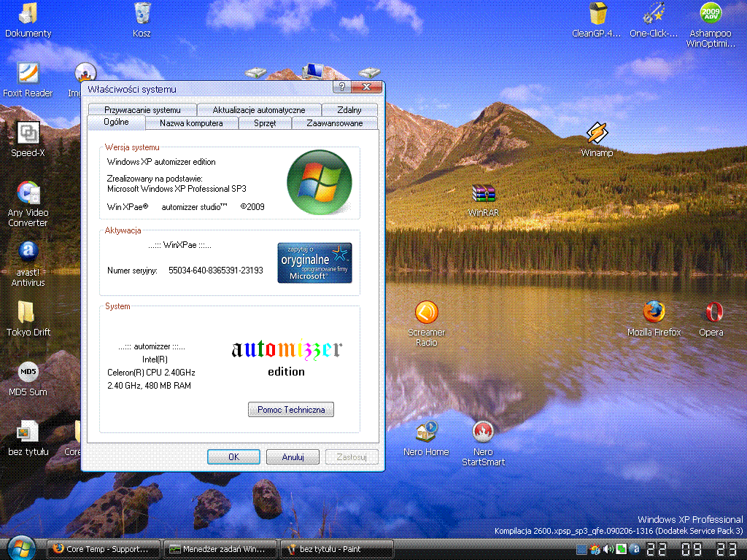Open the Mozilla Firefox desktop shortcut

tap(654, 319)
